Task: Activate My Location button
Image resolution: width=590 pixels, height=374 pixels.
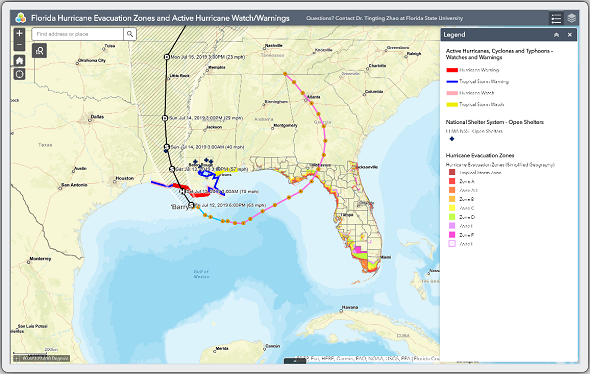Action: pyautogui.click(x=20, y=74)
